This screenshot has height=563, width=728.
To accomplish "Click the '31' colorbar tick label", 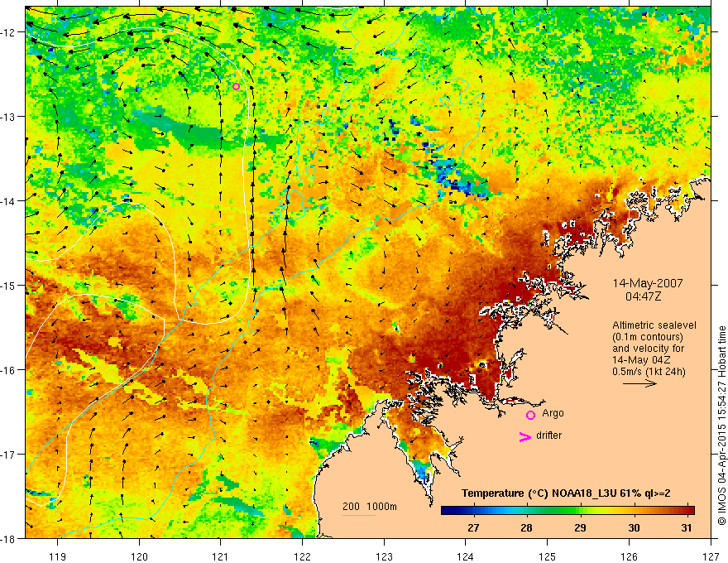I will pyautogui.click(x=686, y=527).
